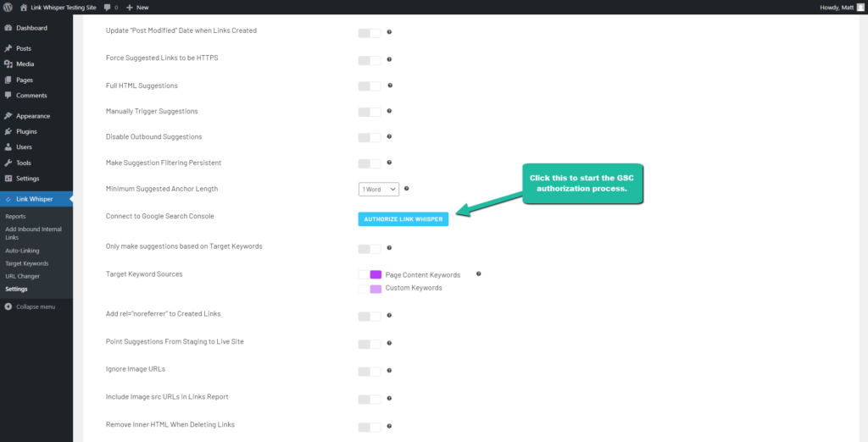Click the Plugins plug icon

[8, 131]
